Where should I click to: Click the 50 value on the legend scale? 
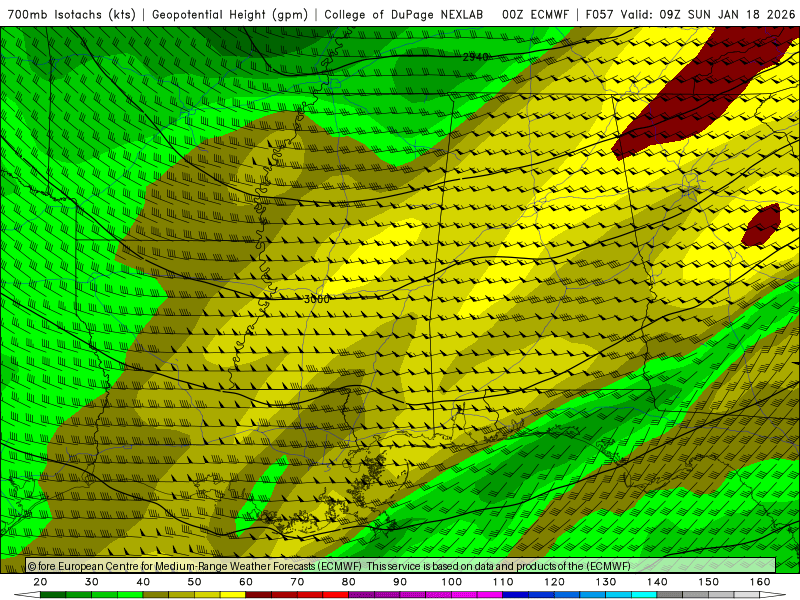coord(194,582)
